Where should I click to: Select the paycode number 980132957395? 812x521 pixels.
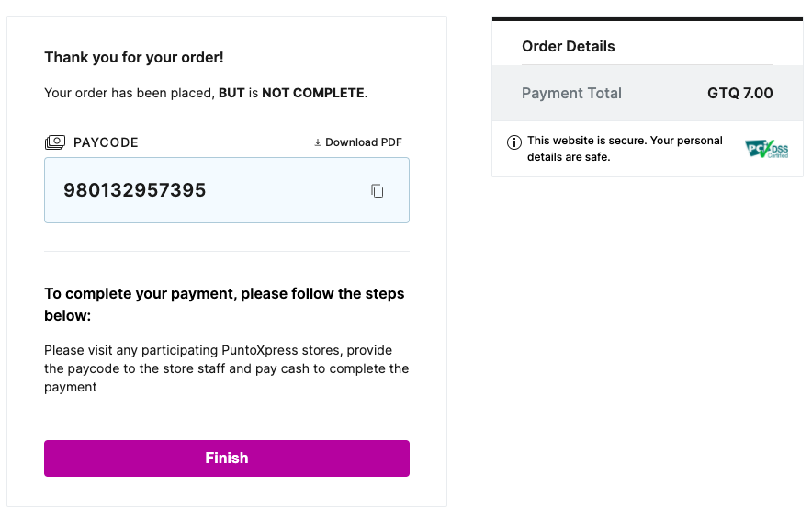[x=135, y=191]
